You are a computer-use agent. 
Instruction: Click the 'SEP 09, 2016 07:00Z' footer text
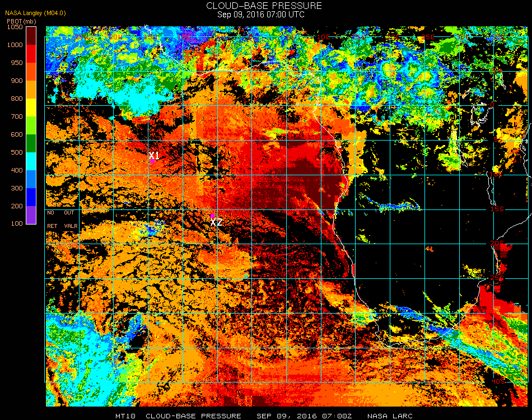(x=304, y=416)
